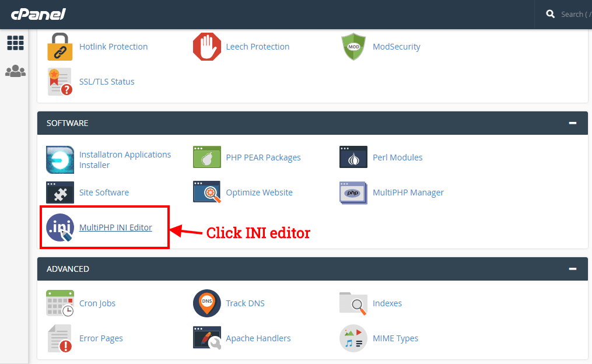Open the Leech Protection link

257,47
